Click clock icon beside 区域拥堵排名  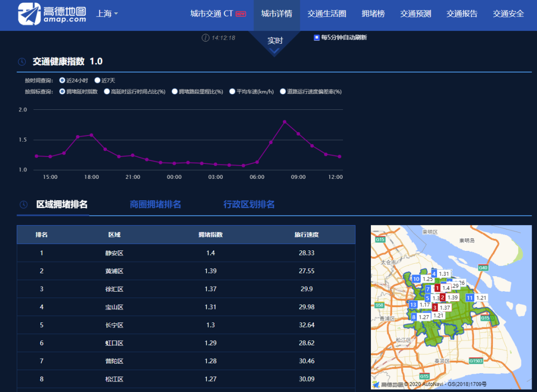point(24,205)
